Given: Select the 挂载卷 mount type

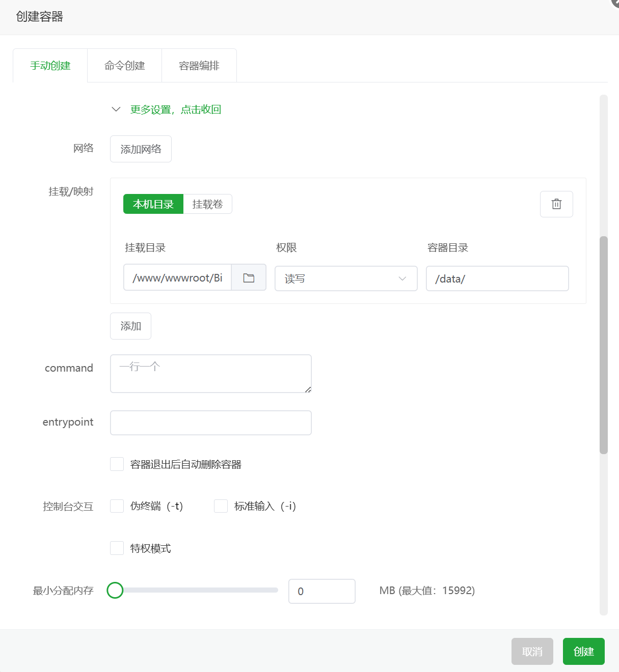Looking at the screenshot, I should pyautogui.click(x=207, y=204).
